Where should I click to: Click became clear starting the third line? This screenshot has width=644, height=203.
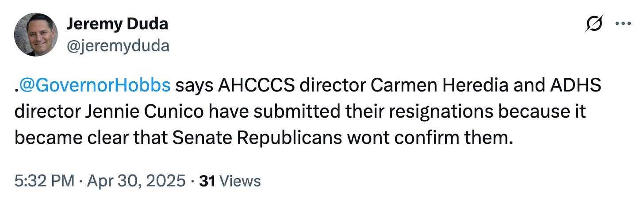pyautogui.click(x=65, y=139)
